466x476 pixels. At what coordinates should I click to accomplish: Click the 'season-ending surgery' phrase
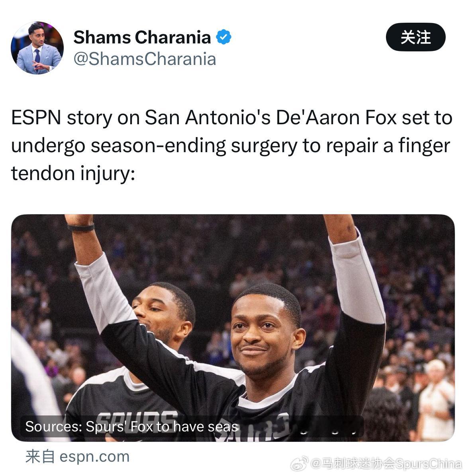[194, 146]
